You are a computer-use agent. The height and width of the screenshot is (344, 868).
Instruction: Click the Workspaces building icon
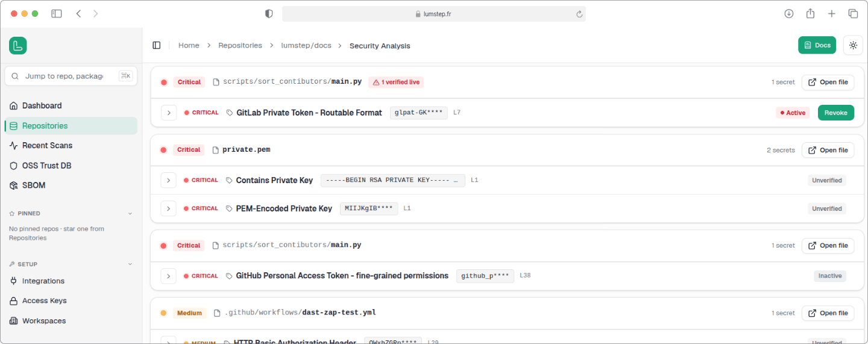coord(14,321)
